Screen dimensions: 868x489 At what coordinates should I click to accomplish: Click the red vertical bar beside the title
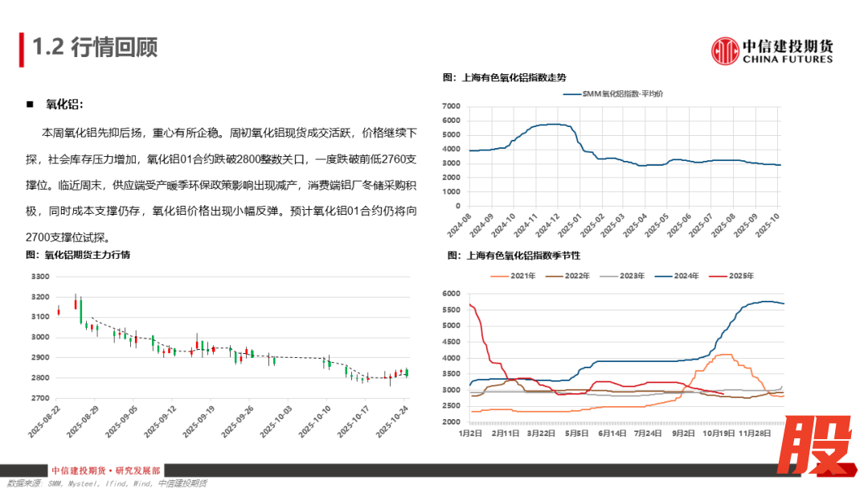(x=20, y=50)
